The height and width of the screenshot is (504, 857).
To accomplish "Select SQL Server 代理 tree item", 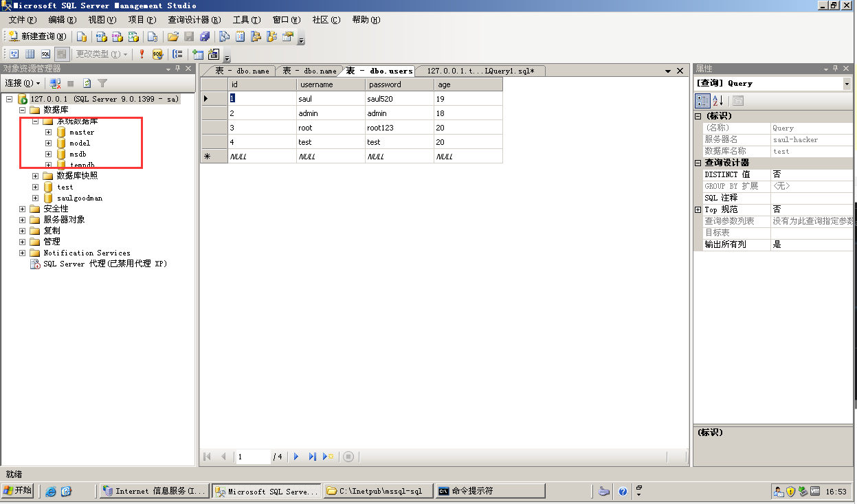I will coord(105,264).
